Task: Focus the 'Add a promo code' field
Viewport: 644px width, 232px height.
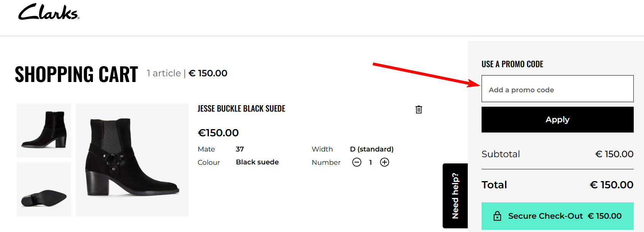Action: (557, 89)
